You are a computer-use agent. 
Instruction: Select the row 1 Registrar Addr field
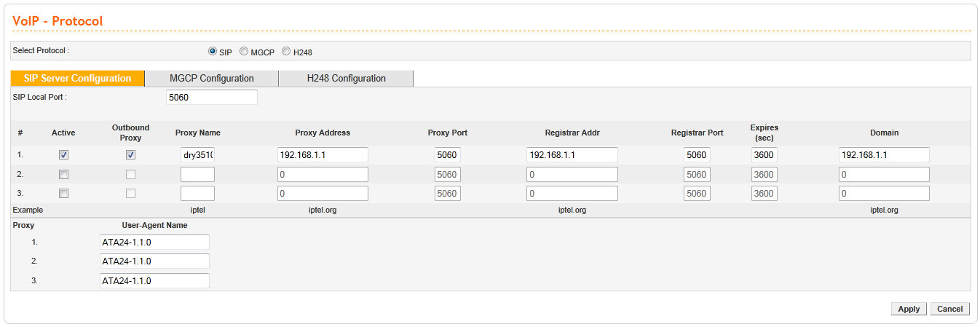click(x=572, y=155)
